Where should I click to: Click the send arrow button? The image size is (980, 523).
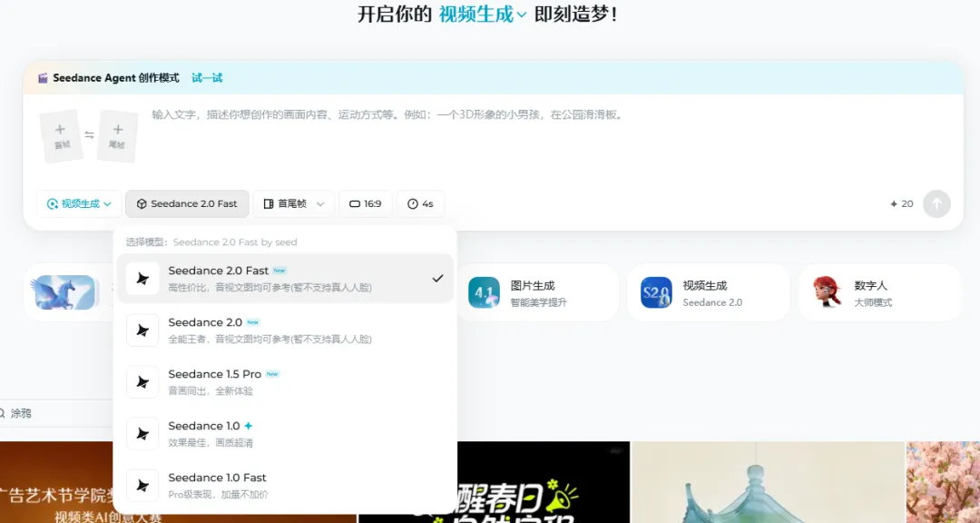pyautogui.click(x=936, y=204)
